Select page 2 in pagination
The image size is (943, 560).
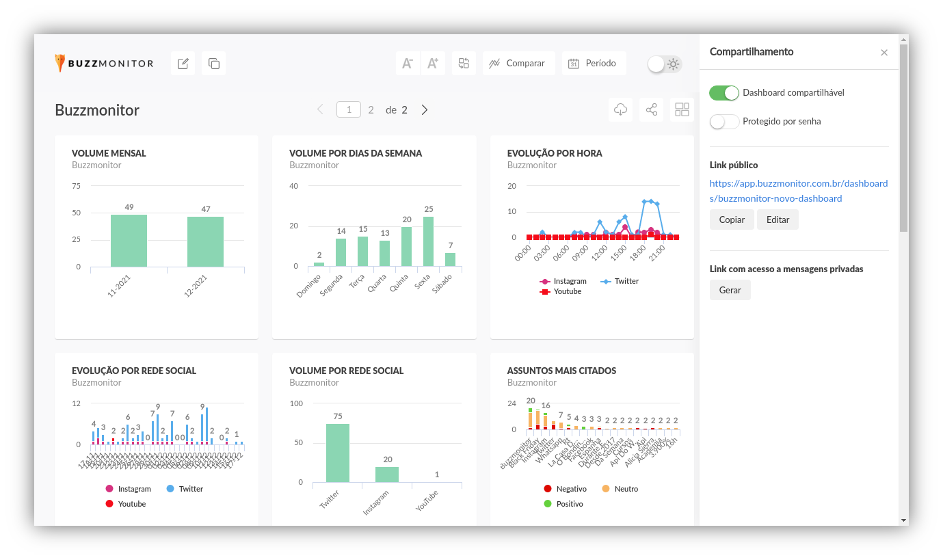[371, 110]
